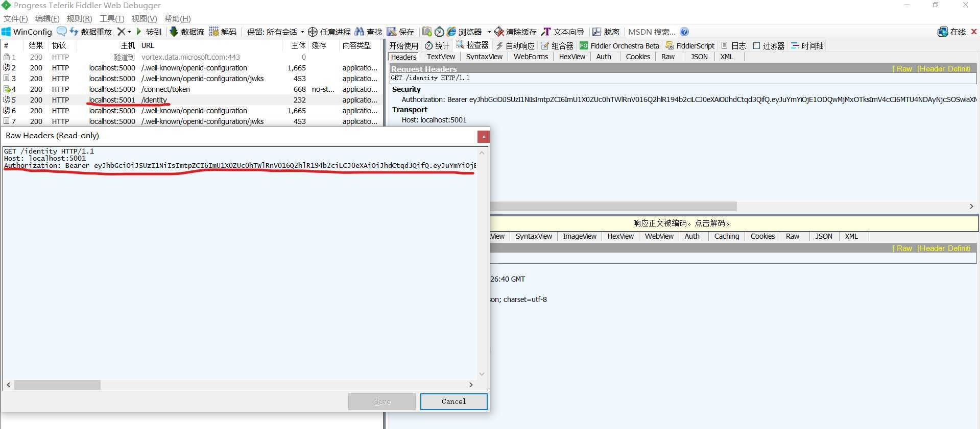980x429 pixels.
Task: Open the 文件(F) menu
Action: 16,18
